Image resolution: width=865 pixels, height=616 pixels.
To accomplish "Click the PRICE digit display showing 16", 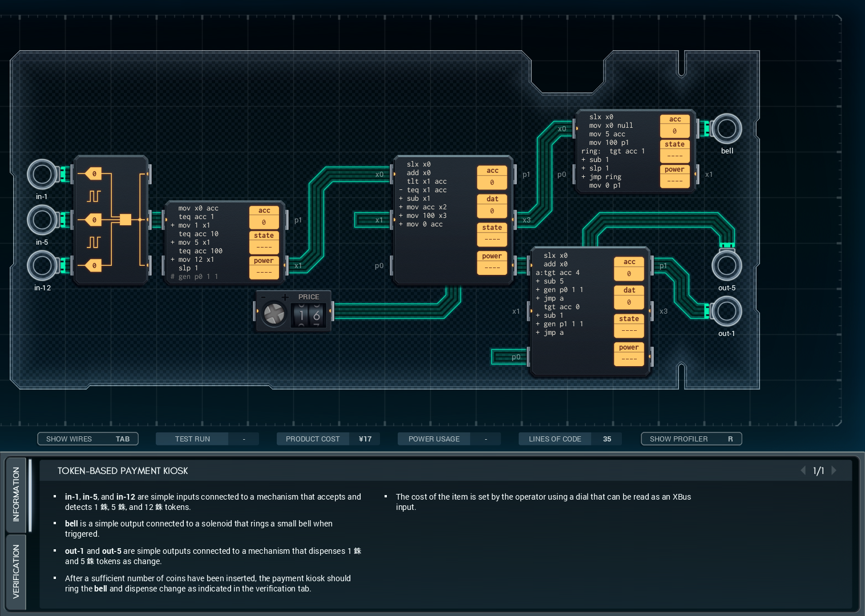I will coord(309,315).
